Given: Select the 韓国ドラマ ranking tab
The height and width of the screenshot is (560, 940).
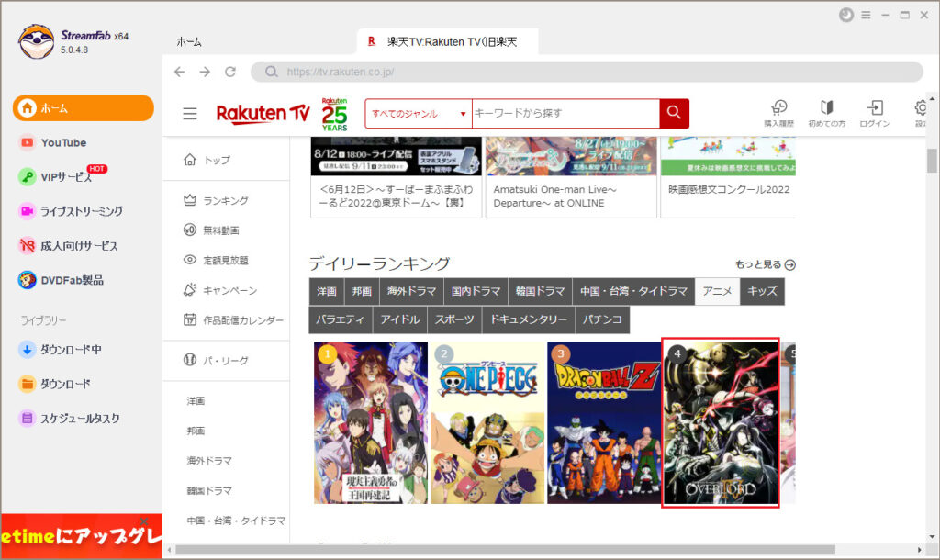Looking at the screenshot, I should click(540, 291).
